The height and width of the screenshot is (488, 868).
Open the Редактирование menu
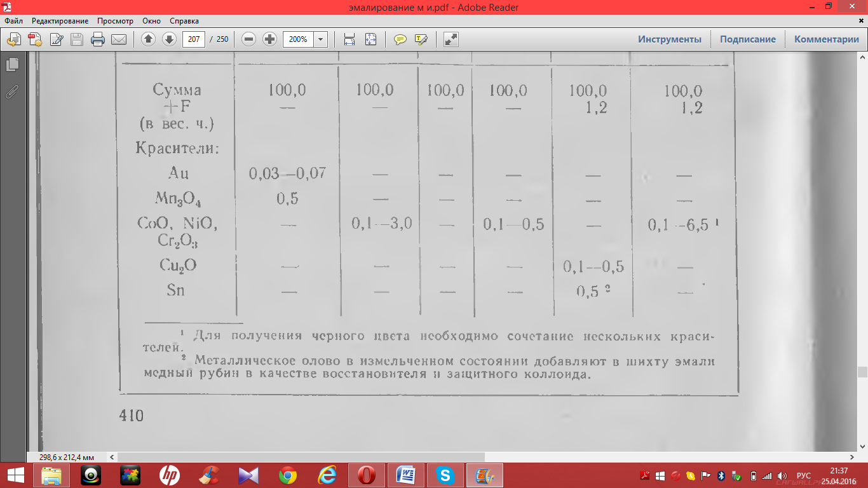tap(60, 21)
